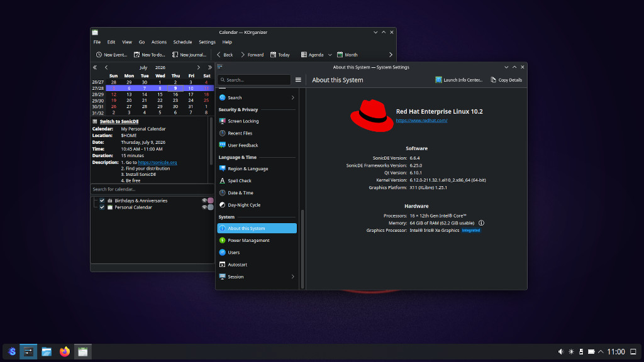Switch to Agenda view
This screenshot has height=362, width=644.
click(312, 55)
